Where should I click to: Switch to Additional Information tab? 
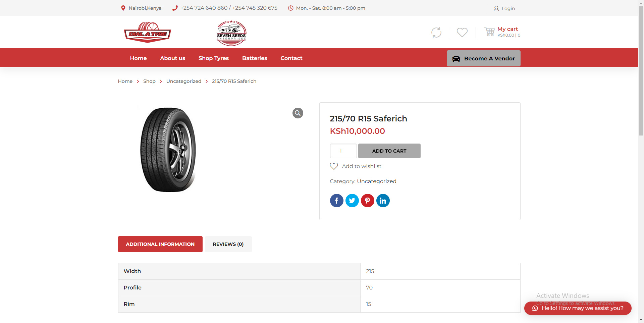(x=160, y=244)
